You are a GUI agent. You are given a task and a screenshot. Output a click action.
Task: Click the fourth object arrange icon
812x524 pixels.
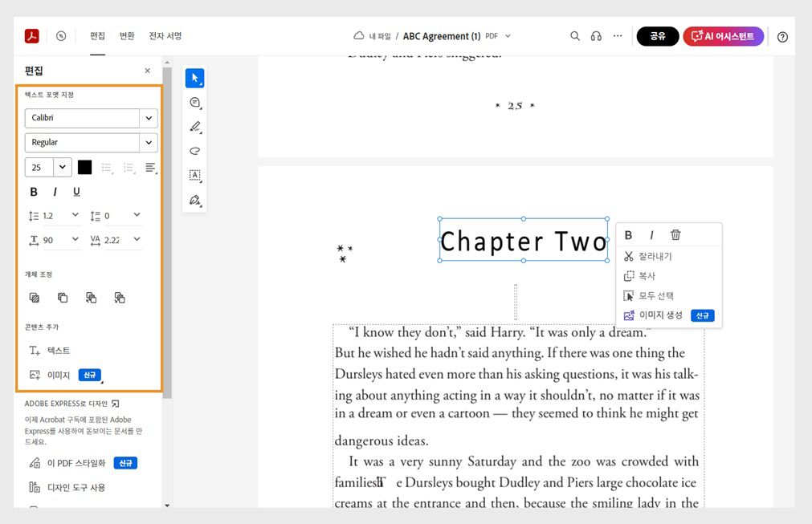(x=120, y=298)
